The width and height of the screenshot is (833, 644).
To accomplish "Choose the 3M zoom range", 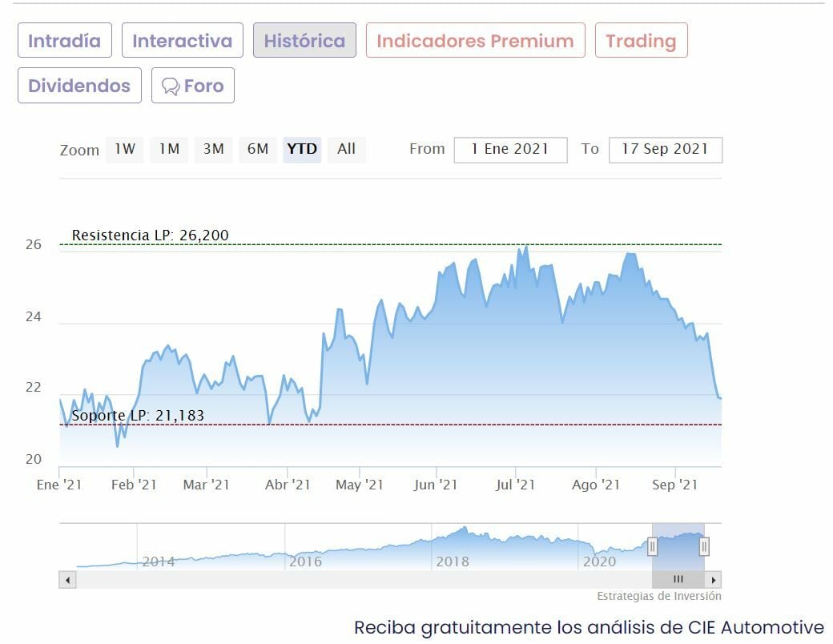I will (213, 149).
